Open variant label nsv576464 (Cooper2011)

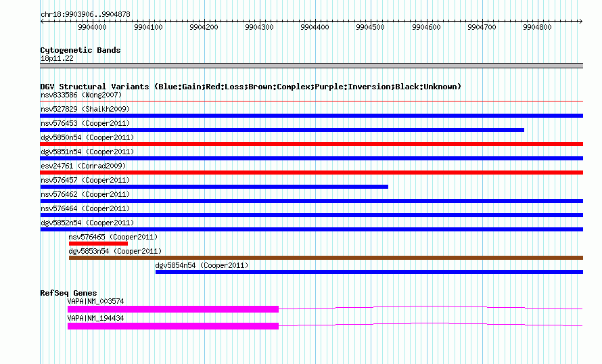pos(85,208)
